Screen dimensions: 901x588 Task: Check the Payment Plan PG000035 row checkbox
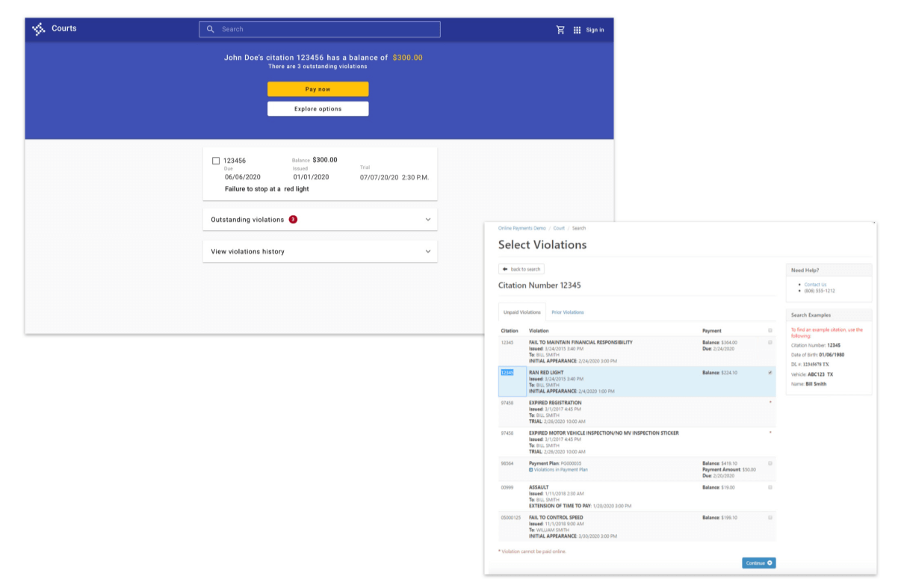770,463
